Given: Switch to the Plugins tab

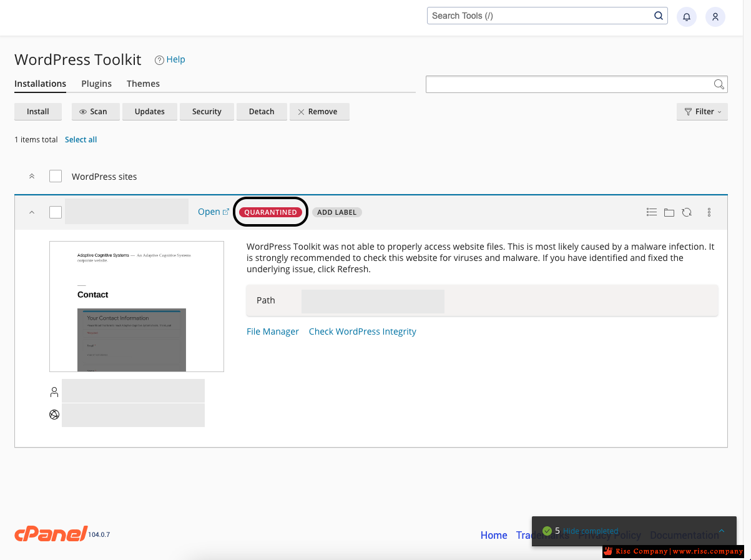Looking at the screenshot, I should pyautogui.click(x=96, y=84).
